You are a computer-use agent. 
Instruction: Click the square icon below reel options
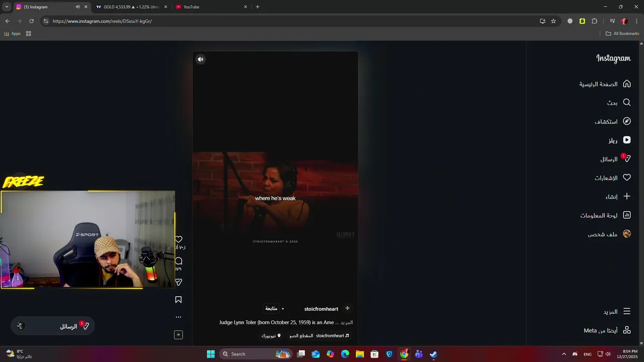179,335
